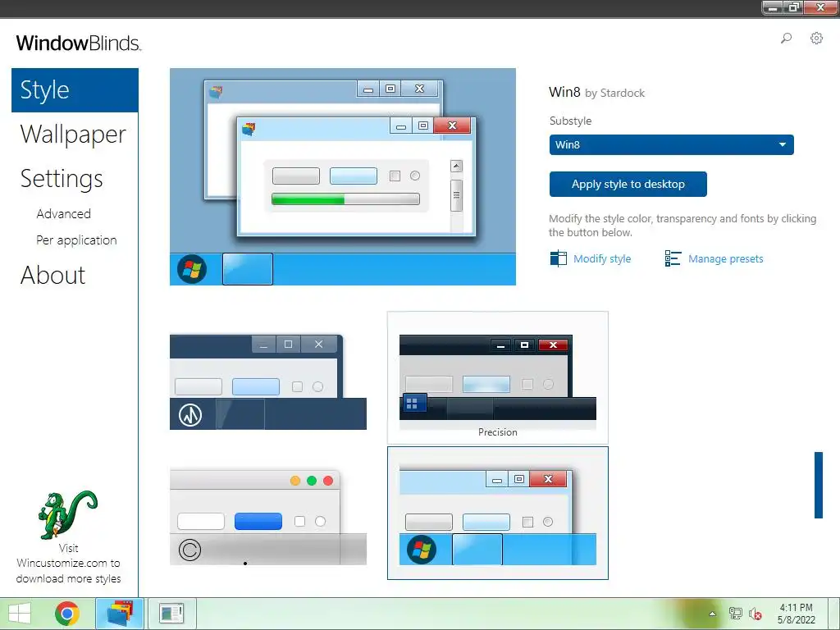Open the search magnifier icon
The height and width of the screenshot is (630, 840).
click(x=786, y=38)
